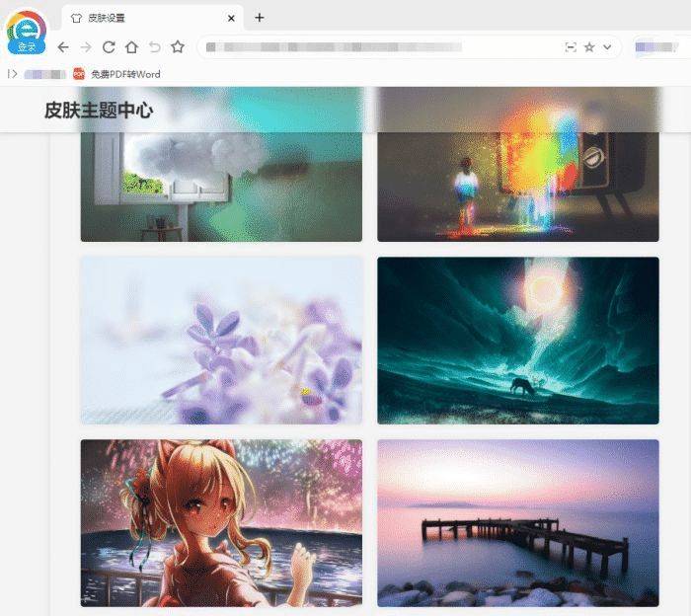Click the 登录 login button
Screen dimensions: 691x616
[27, 47]
